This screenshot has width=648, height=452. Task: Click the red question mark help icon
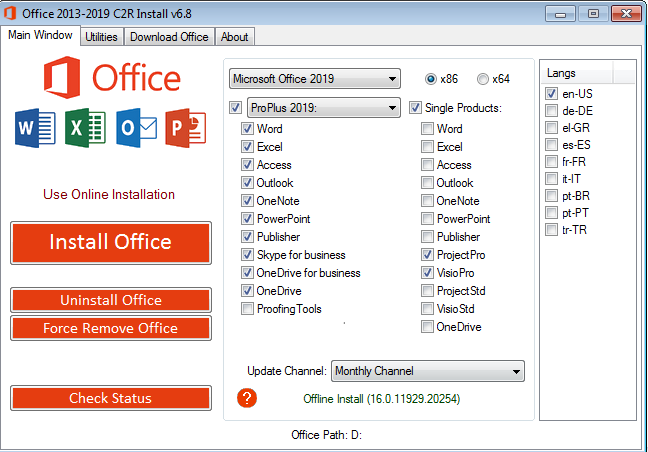247,398
